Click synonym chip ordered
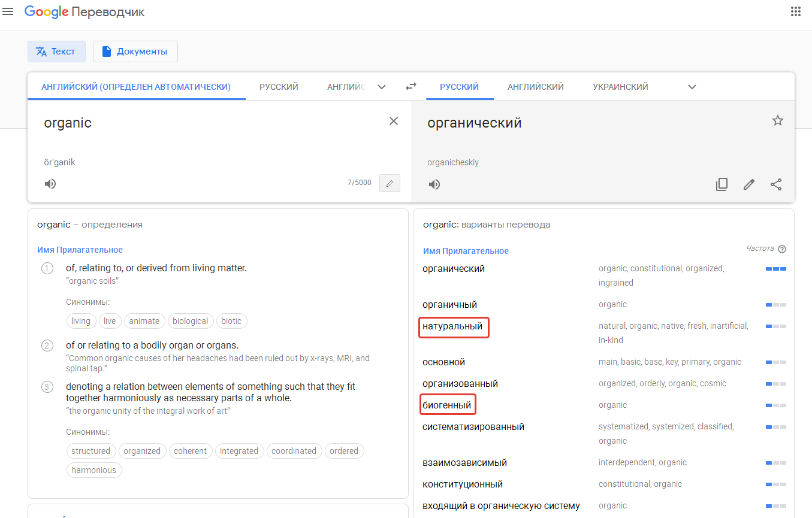812x518 pixels. pyautogui.click(x=344, y=451)
